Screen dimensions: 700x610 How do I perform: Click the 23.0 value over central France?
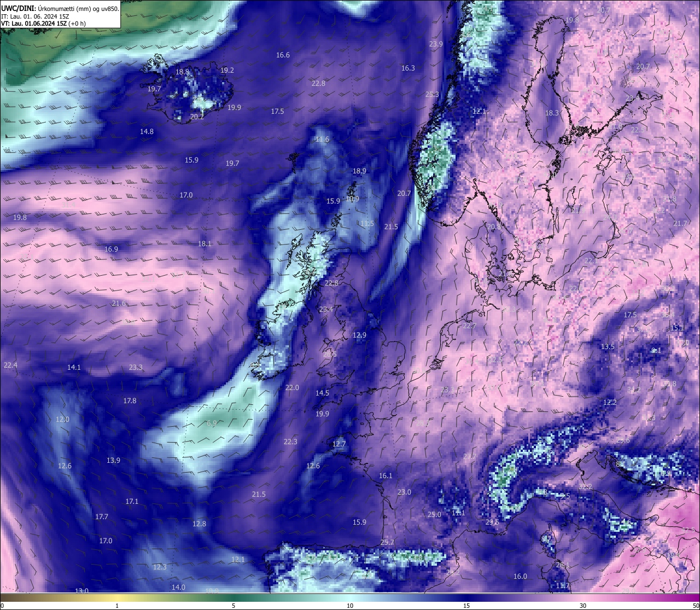pyautogui.click(x=404, y=492)
